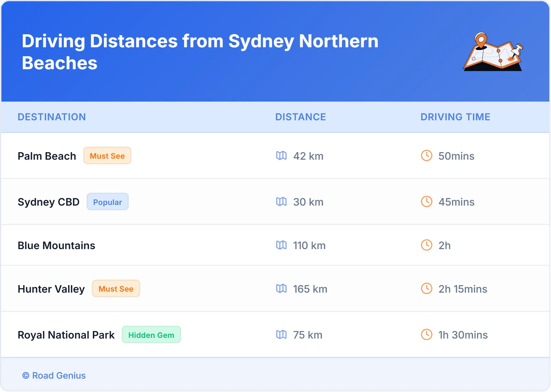Click the 75 km distance value
Screen dimensions: 551x392
(308, 335)
